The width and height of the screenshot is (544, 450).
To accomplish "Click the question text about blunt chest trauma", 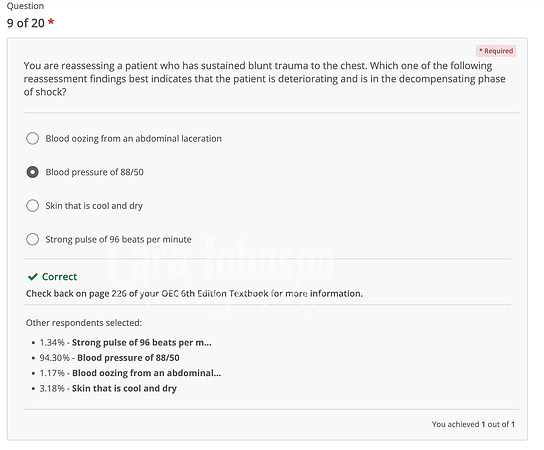I will click(x=264, y=79).
